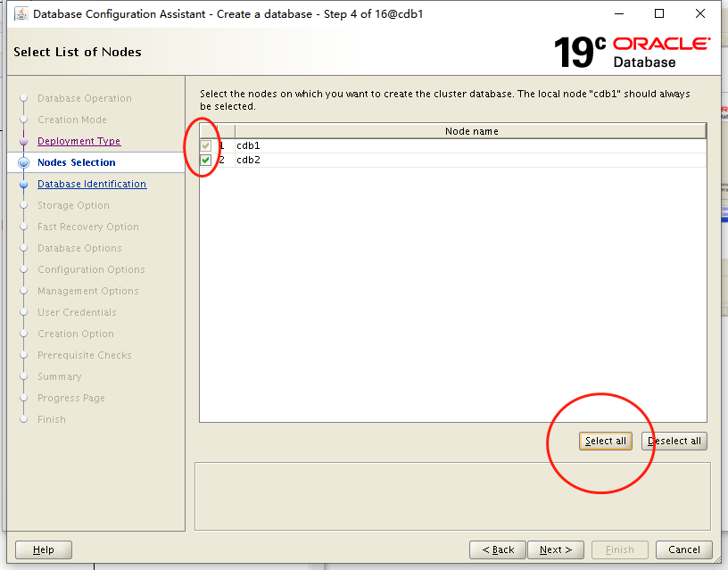Click the Progress Page step label
The height and width of the screenshot is (570, 728).
pyautogui.click(x=71, y=398)
